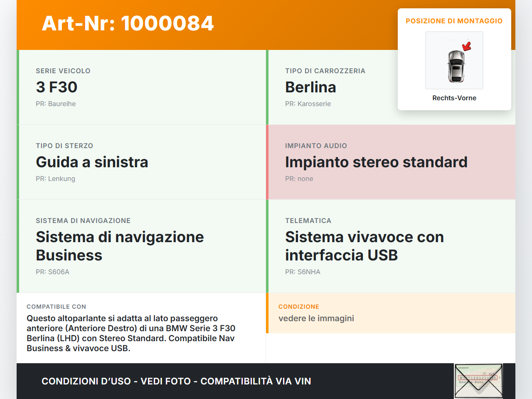
Task: Select 'Sistema vivavoce con interfaccia USB' value
Action: (x=365, y=246)
